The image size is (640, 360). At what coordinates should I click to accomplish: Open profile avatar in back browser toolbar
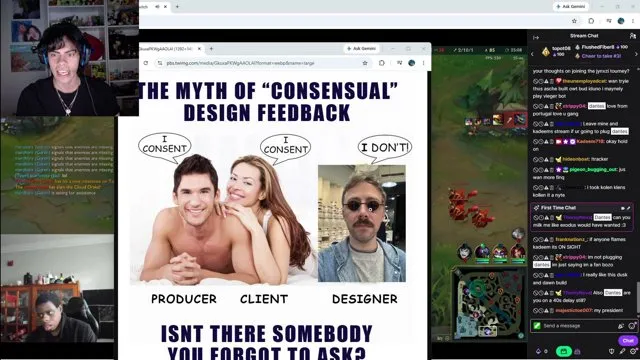click(621, 21)
